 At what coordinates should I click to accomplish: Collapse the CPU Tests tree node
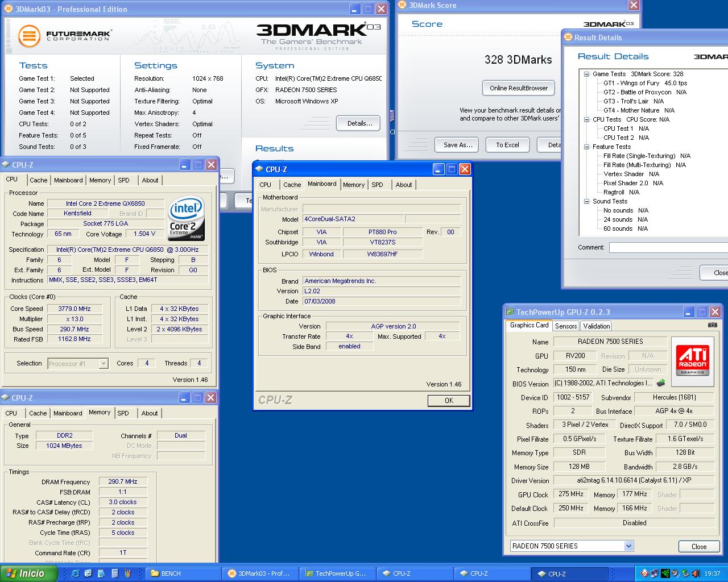(x=586, y=119)
